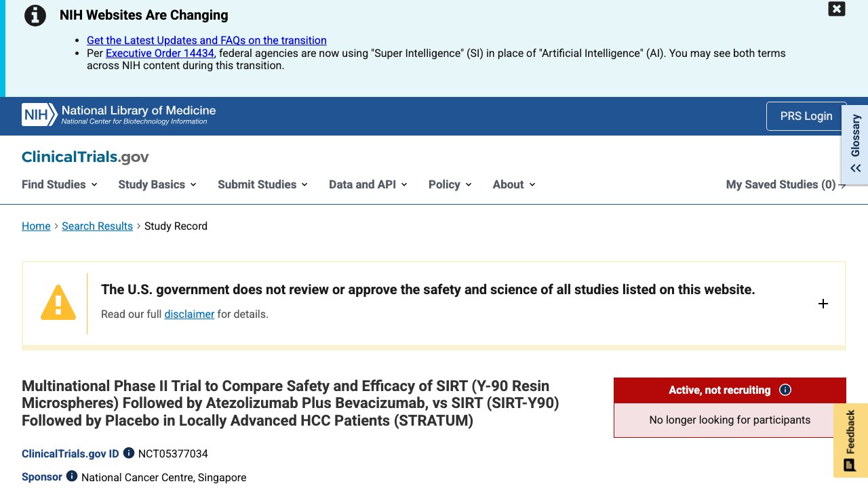Click National Library of Medicine header text
This screenshot has height=488, width=868.
tap(138, 110)
